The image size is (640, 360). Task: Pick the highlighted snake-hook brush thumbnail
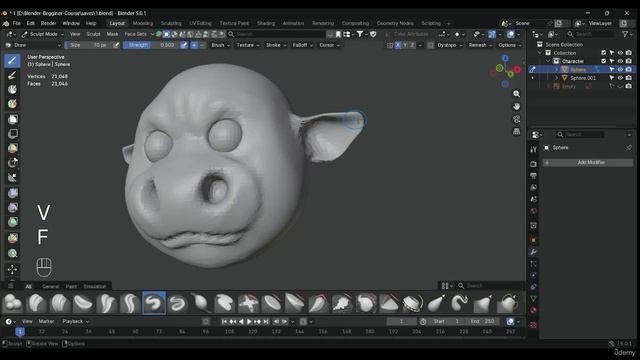tap(154, 303)
